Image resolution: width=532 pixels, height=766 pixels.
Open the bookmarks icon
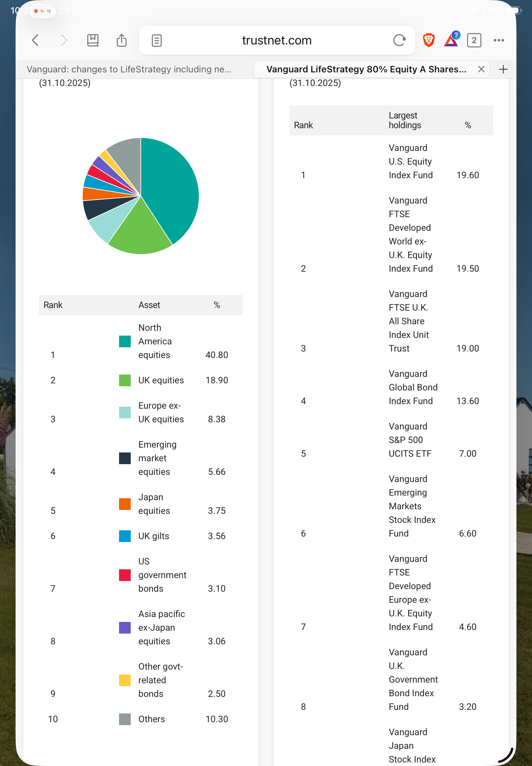(93, 40)
